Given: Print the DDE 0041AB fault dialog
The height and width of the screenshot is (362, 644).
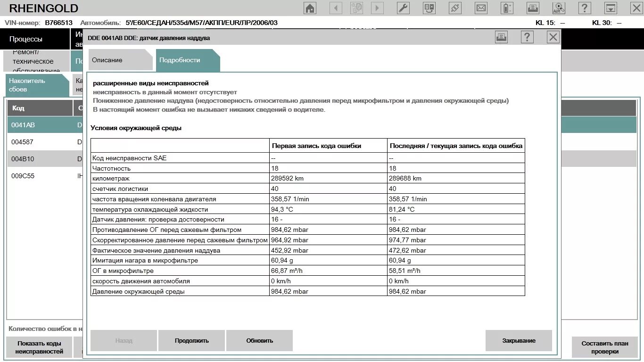Looking at the screenshot, I should (x=501, y=38).
